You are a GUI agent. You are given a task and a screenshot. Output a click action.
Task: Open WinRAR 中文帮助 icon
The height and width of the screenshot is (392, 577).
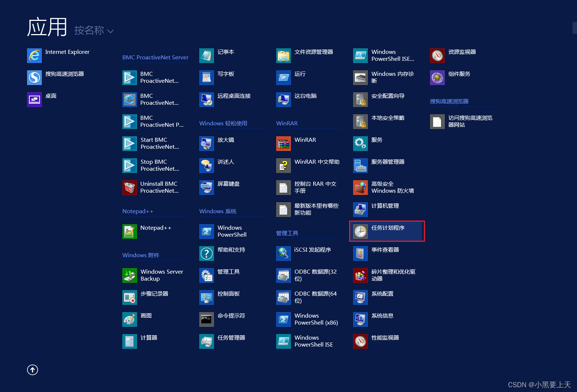click(x=284, y=166)
